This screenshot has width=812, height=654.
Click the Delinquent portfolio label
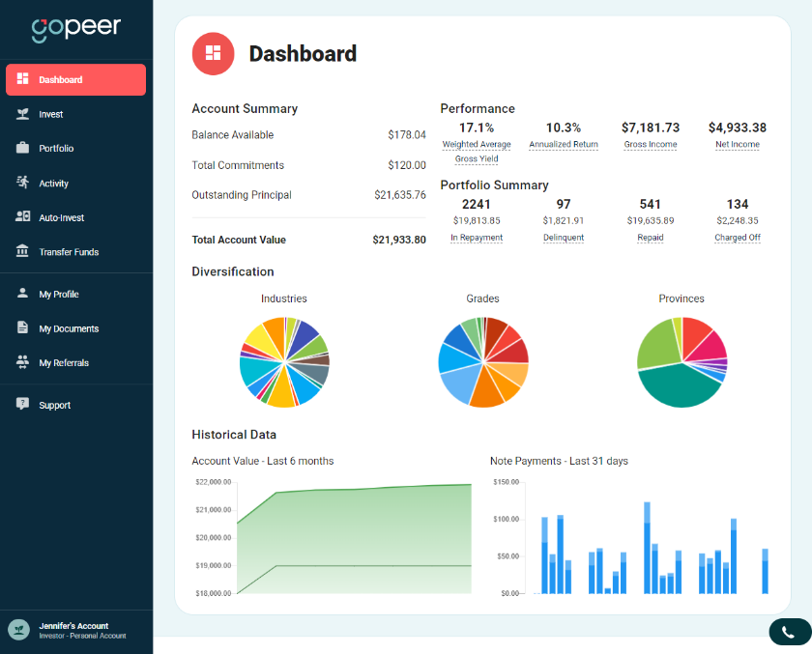point(564,238)
